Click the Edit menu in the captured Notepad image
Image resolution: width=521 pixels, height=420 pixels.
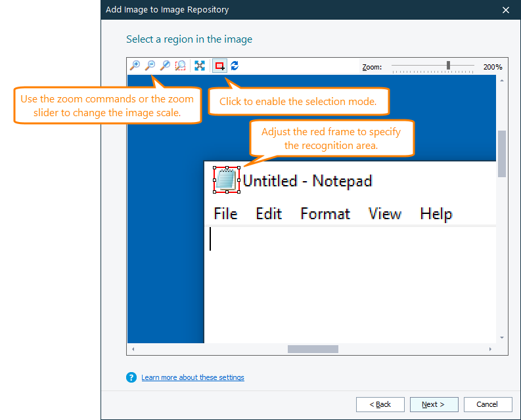pos(269,213)
